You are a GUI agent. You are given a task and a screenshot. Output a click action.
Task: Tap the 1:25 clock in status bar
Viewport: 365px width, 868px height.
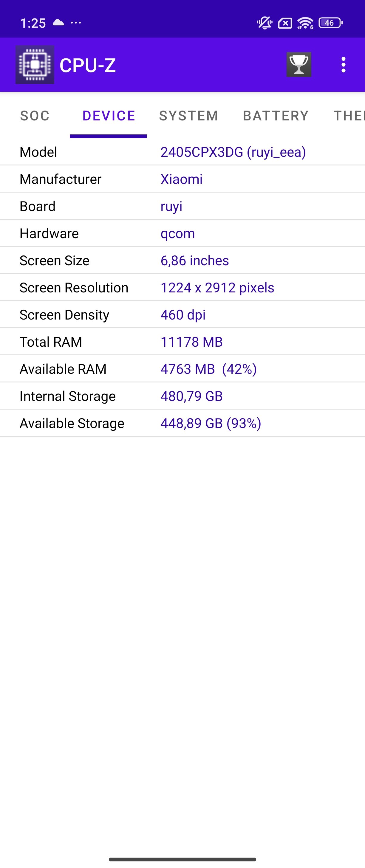tap(33, 23)
